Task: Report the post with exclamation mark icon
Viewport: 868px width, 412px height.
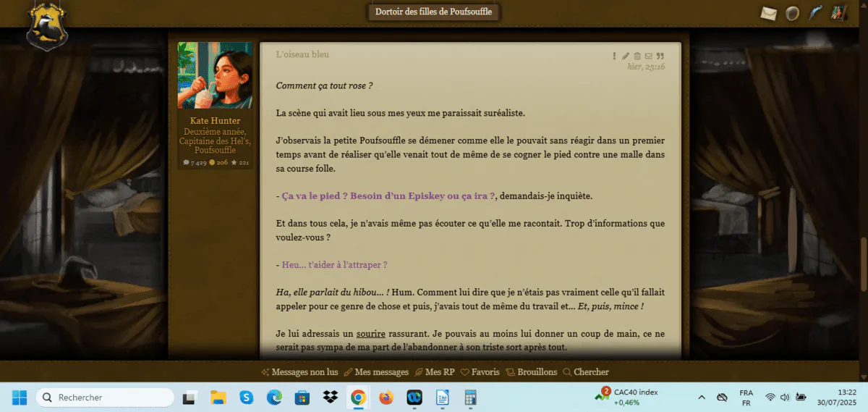Action: tap(615, 56)
